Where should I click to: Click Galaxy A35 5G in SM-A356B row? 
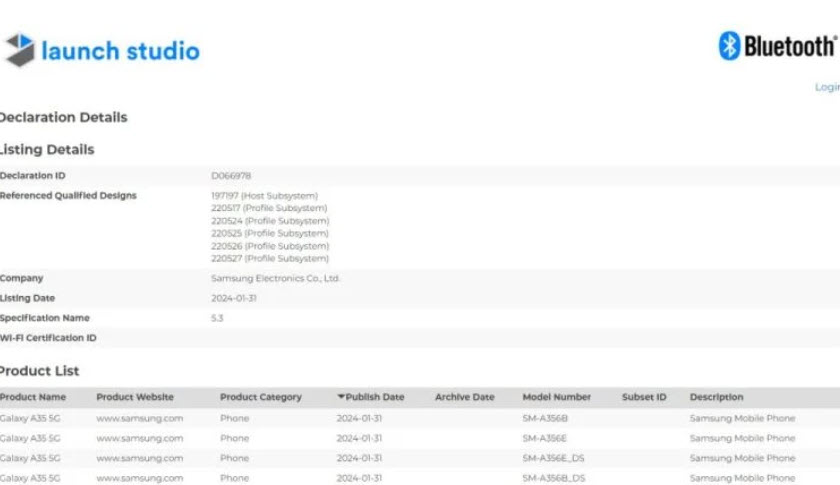(30, 418)
